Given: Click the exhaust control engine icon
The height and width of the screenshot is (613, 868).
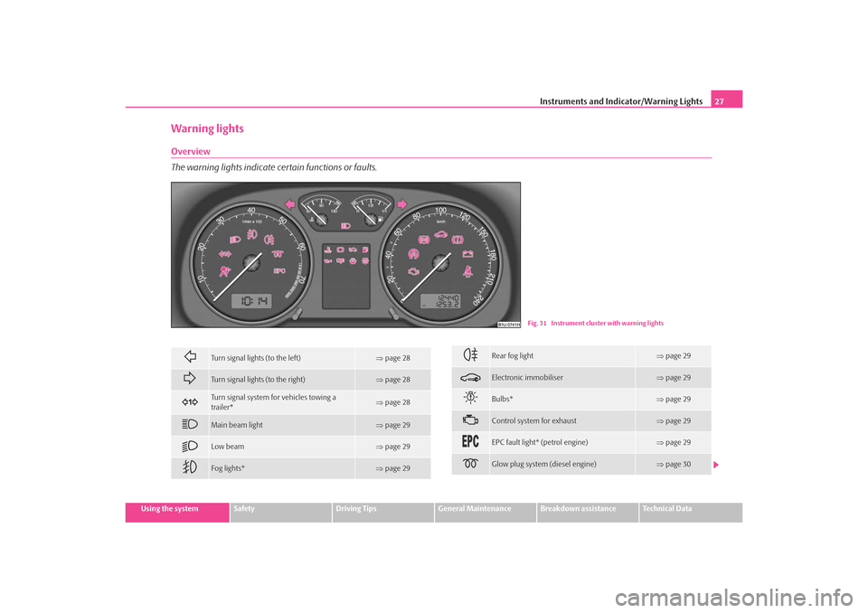Looking at the screenshot, I should [470, 420].
